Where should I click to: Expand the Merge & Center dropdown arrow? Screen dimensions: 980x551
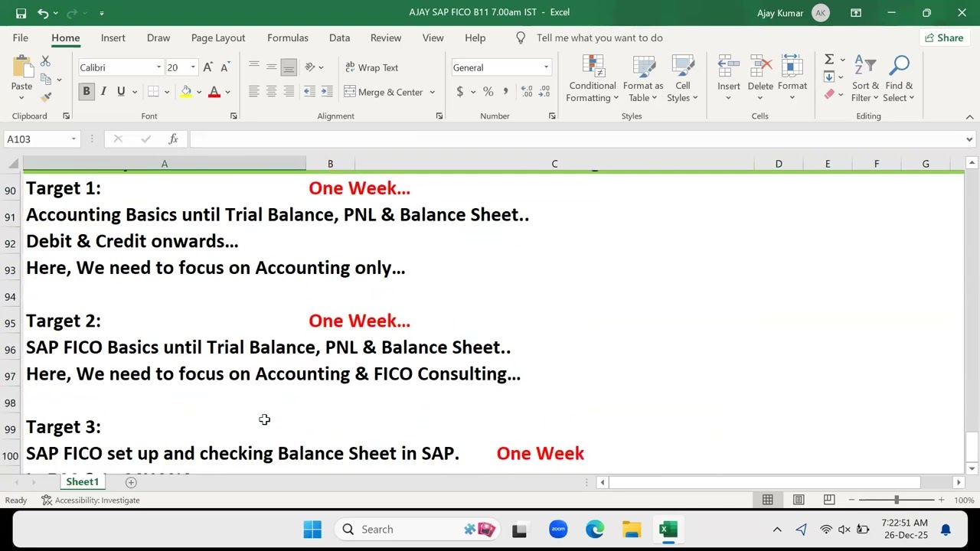click(432, 92)
